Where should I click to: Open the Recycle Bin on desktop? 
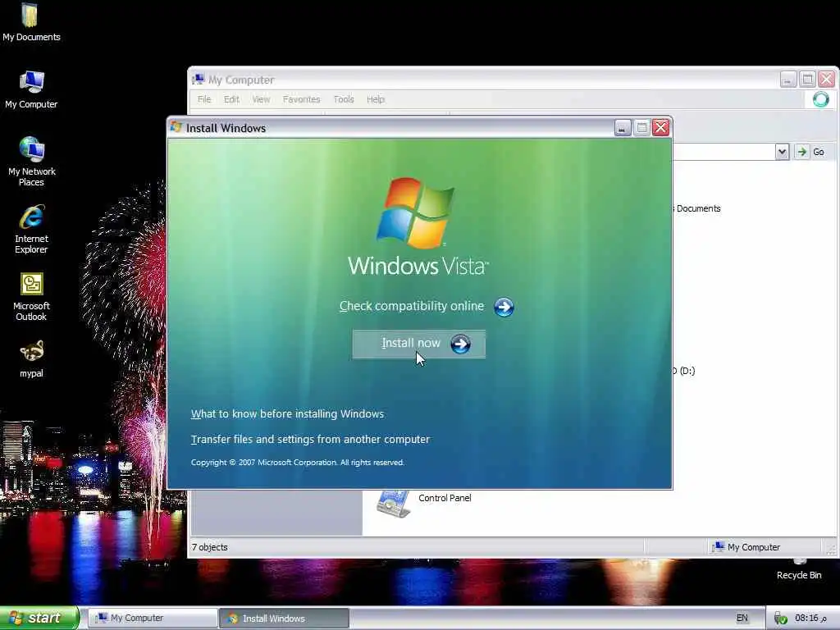click(799, 570)
